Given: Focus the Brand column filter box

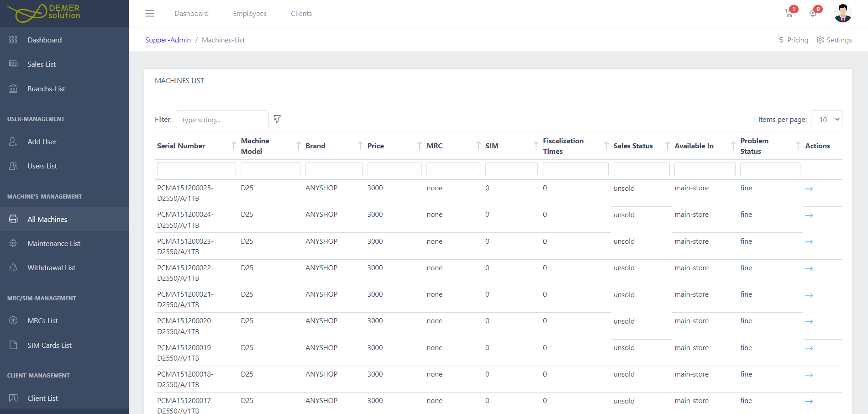Looking at the screenshot, I should click(x=334, y=169).
